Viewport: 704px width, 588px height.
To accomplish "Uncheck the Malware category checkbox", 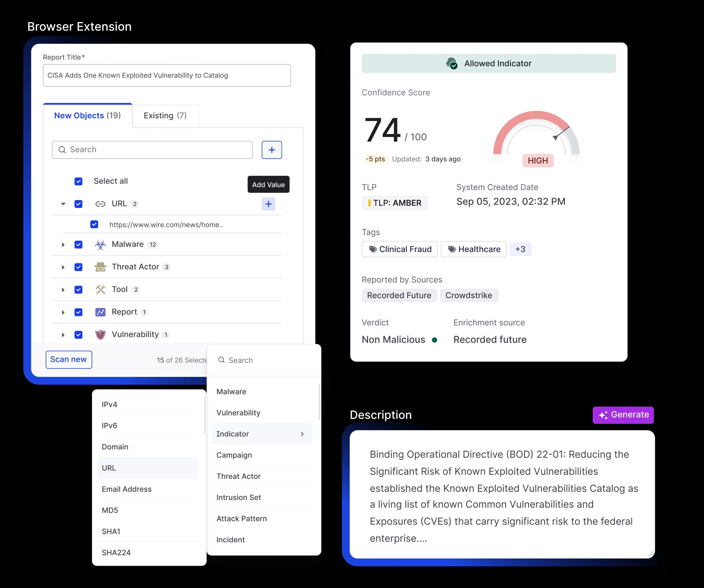I will coord(78,244).
